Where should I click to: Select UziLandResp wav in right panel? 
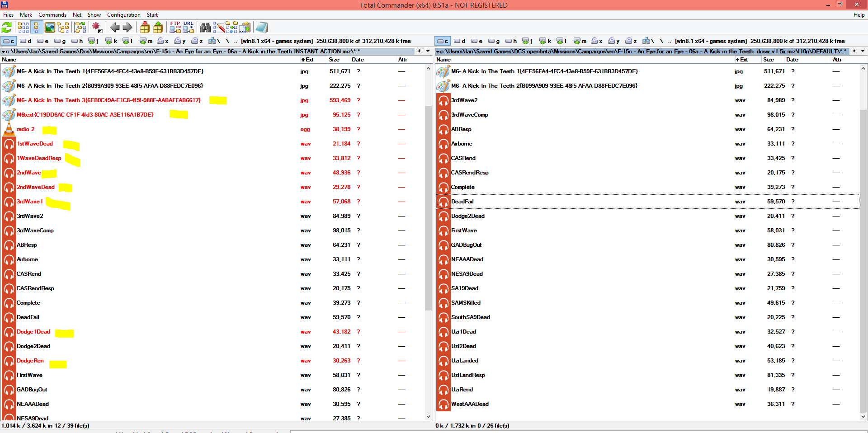click(647, 375)
